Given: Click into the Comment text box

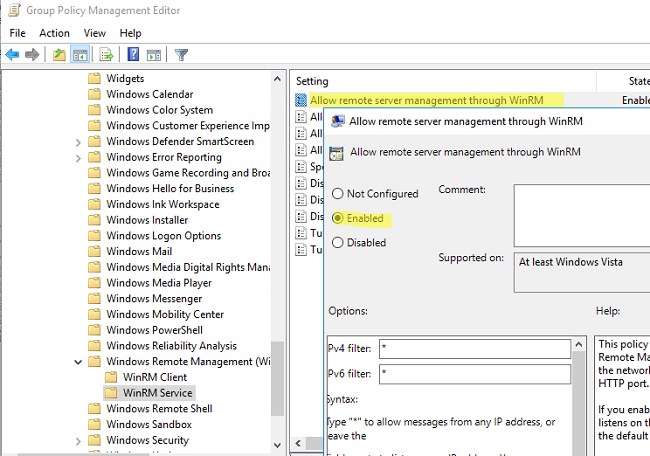Looking at the screenshot, I should 582,216.
